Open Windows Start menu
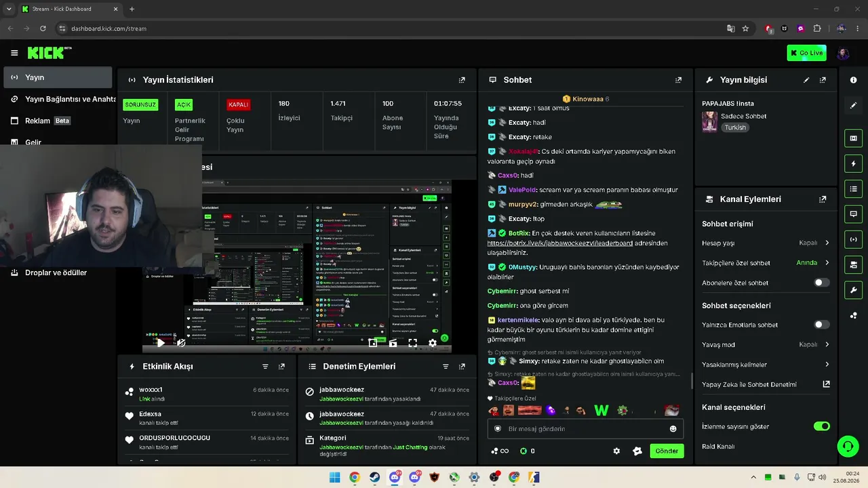The image size is (868, 488). [334, 477]
